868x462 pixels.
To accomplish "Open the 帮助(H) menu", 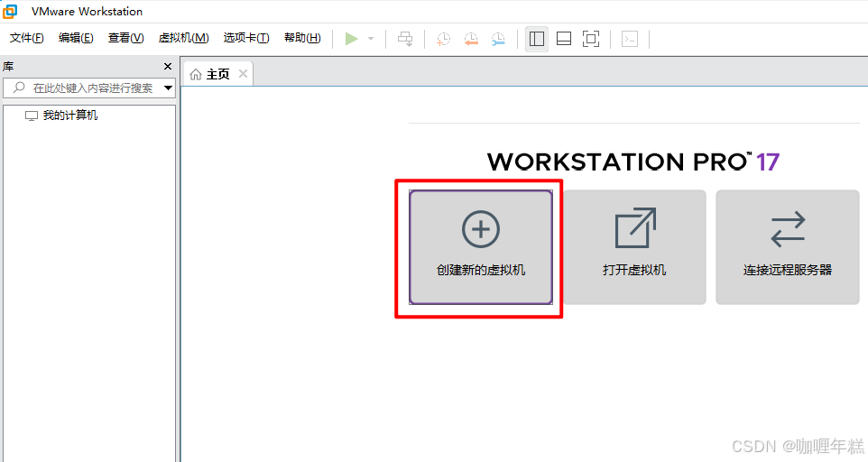I will 302,38.
